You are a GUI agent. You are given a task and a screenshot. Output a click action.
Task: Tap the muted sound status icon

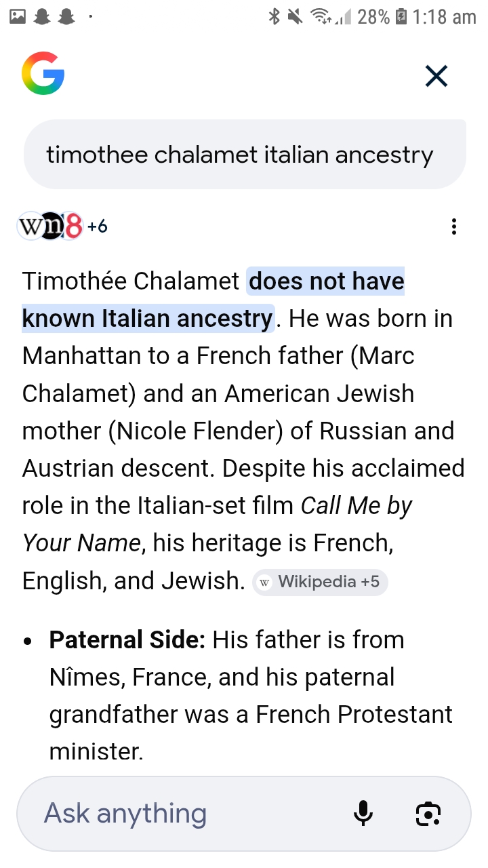294,17
